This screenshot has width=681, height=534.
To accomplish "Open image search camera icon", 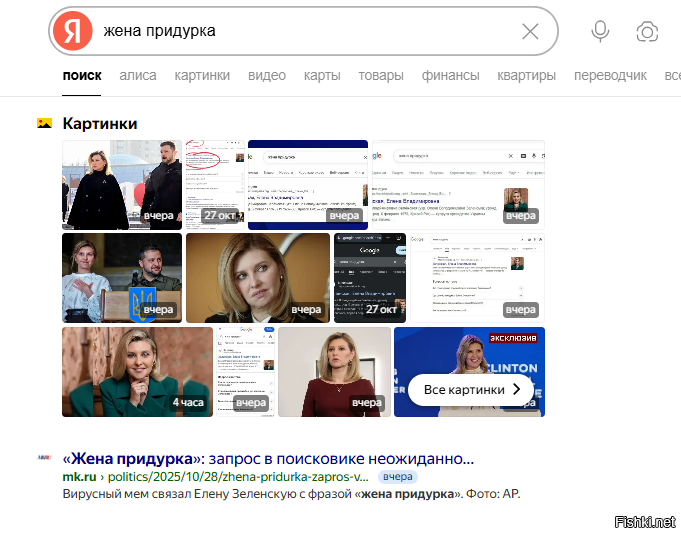I will 647,32.
